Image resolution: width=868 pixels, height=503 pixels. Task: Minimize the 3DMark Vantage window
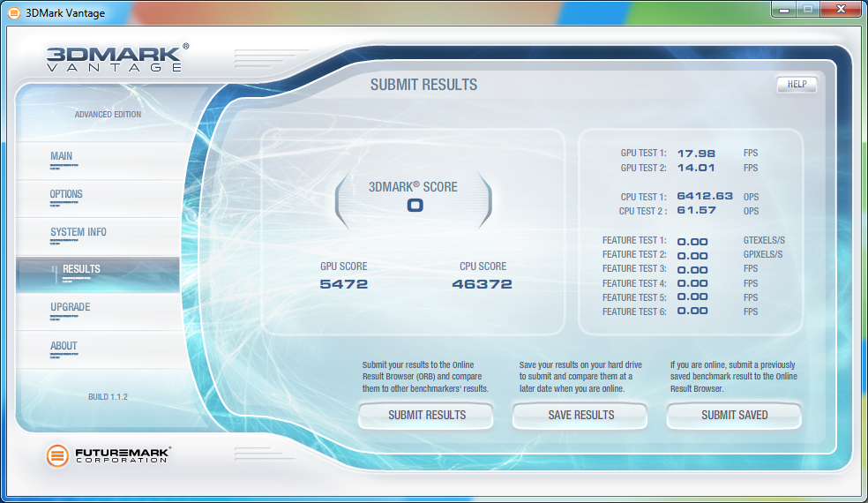(783, 9)
